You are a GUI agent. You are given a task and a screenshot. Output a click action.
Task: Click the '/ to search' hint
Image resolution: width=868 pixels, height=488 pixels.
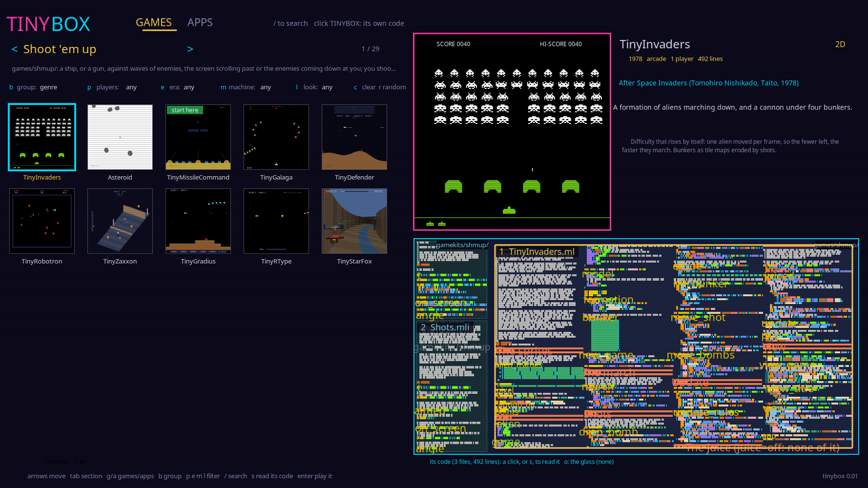[290, 23]
